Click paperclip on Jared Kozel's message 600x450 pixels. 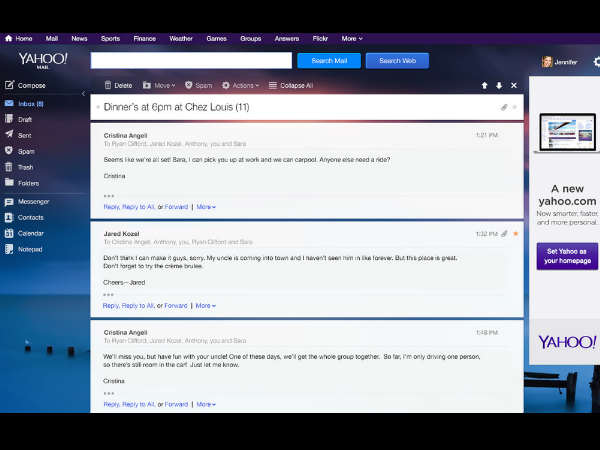504,233
